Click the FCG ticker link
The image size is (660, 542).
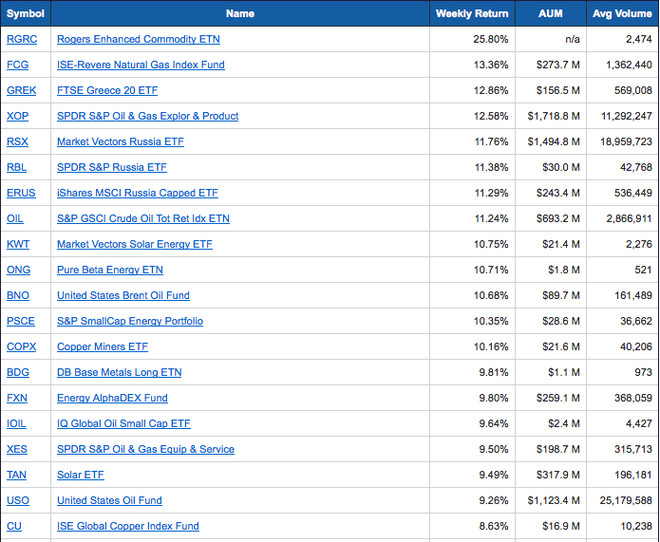point(18,65)
